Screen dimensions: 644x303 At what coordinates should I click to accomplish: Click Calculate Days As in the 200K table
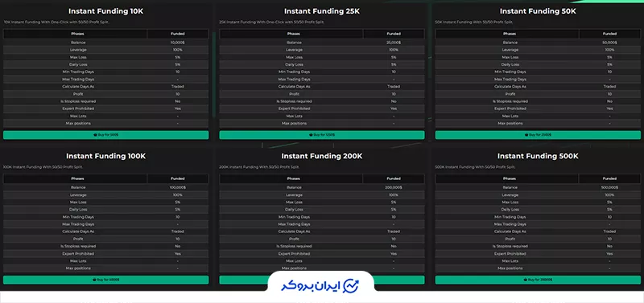[x=294, y=231]
